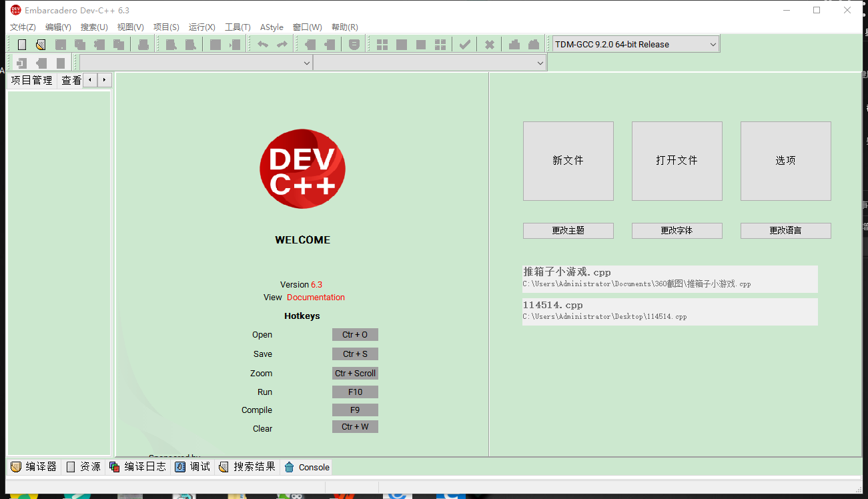Screen dimensions: 868x499
Task: Click the New file toolbar icon
Action: tap(22, 45)
